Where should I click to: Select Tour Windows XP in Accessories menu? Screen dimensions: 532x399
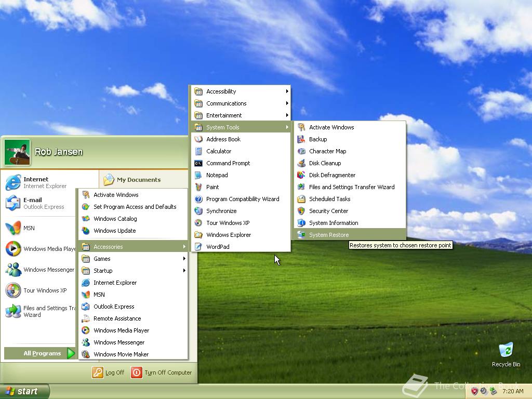(241, 223)
